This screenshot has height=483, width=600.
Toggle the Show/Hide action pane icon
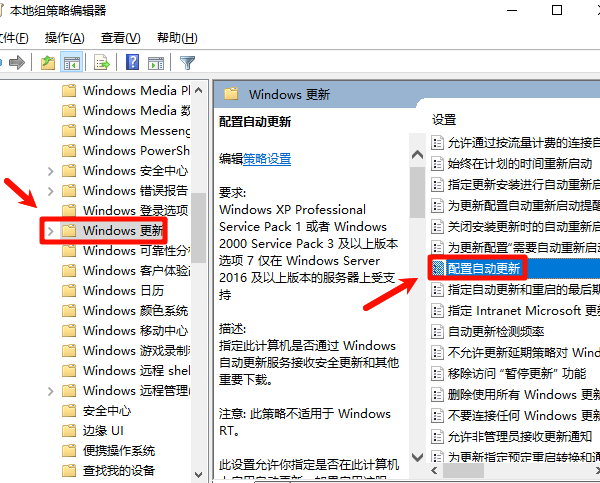point(156,62)
